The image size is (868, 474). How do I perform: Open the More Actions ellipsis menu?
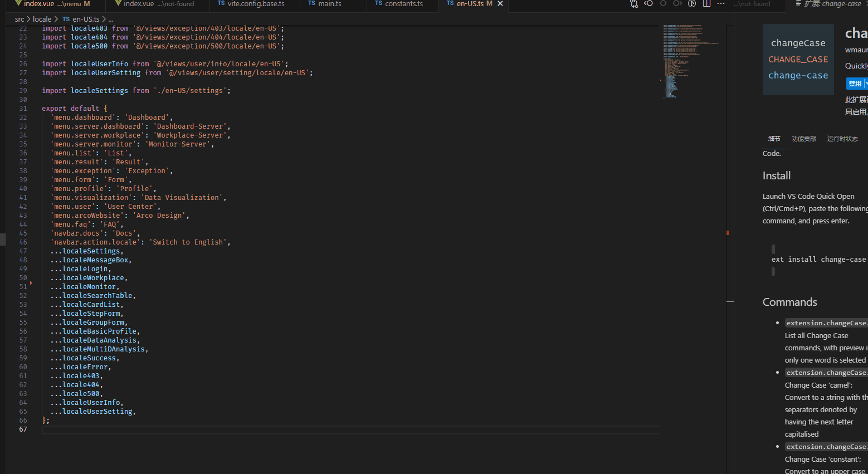pos(721,3)
